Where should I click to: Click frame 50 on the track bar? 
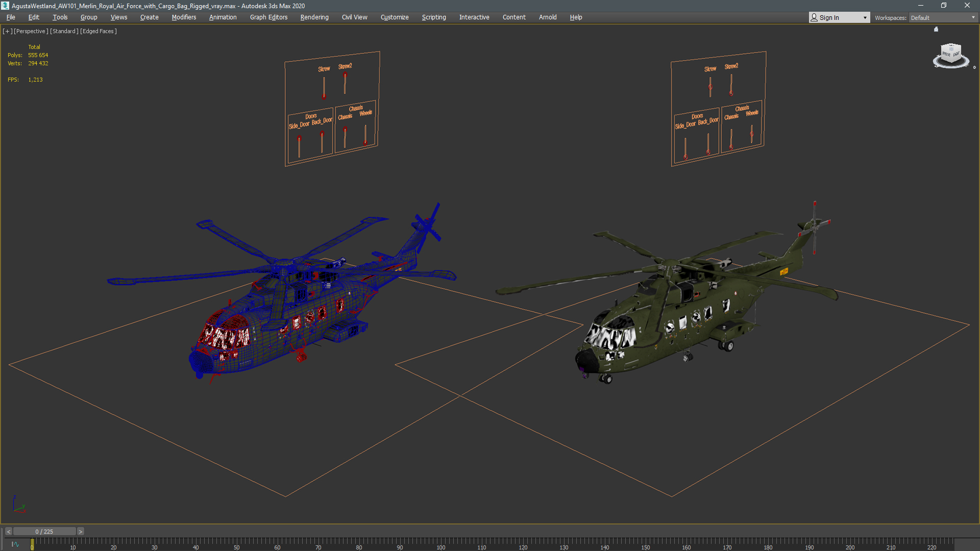click(x=236, y=545)
